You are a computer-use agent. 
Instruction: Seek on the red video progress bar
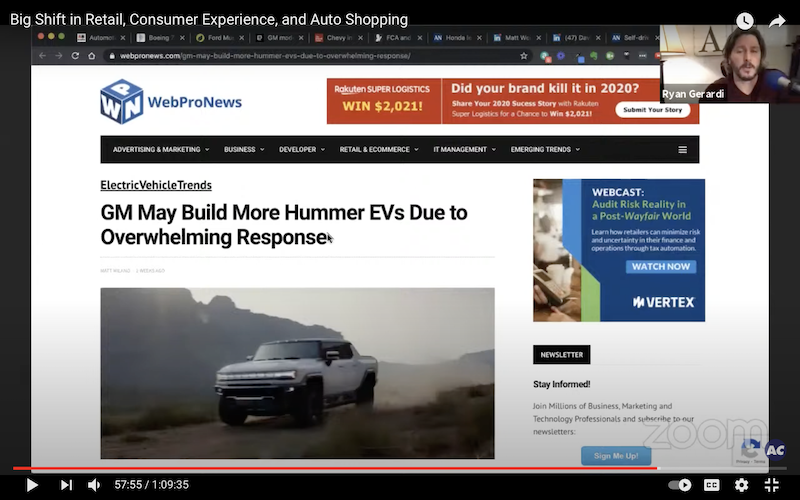coord(400,468)
